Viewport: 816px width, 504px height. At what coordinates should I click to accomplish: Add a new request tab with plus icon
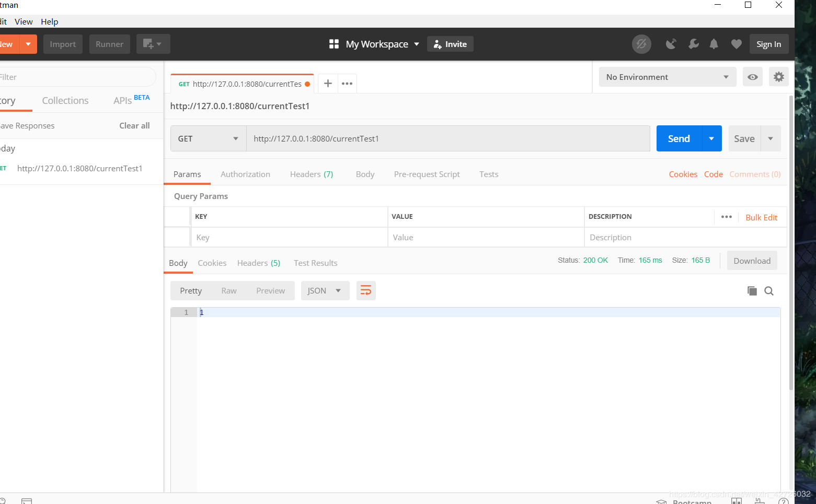click(328, 84)
